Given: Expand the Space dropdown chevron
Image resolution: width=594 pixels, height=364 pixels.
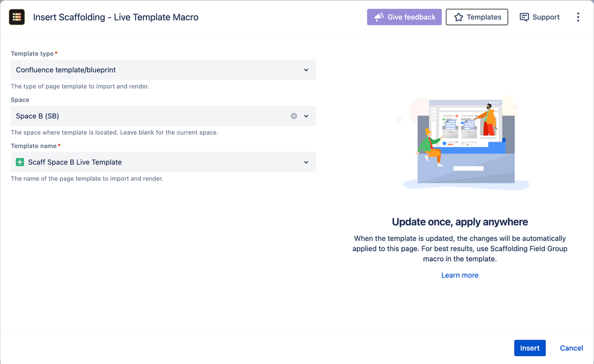Looking at the screenshot, I should [306, 117].
